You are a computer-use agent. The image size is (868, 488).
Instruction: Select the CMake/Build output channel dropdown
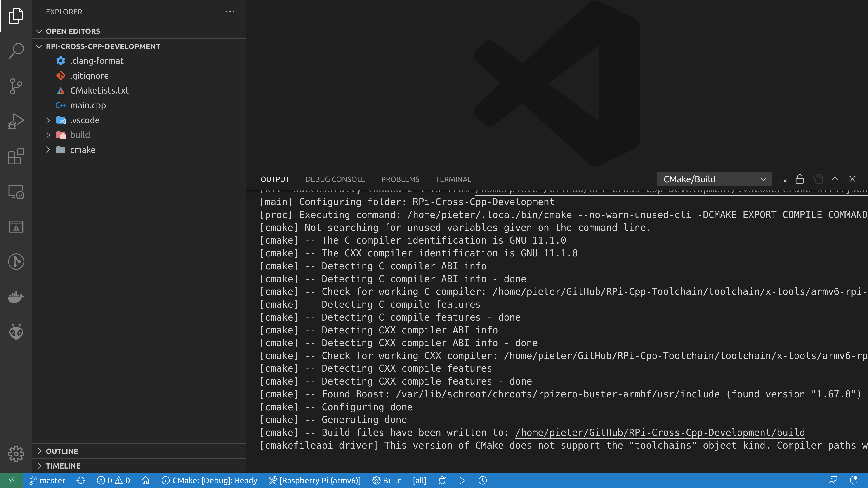point(714,179)
